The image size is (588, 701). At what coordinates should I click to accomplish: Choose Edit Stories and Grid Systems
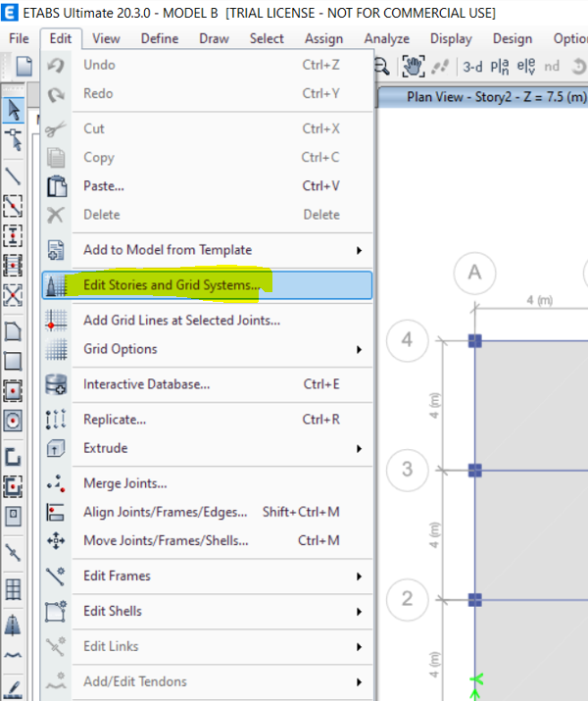207,285
